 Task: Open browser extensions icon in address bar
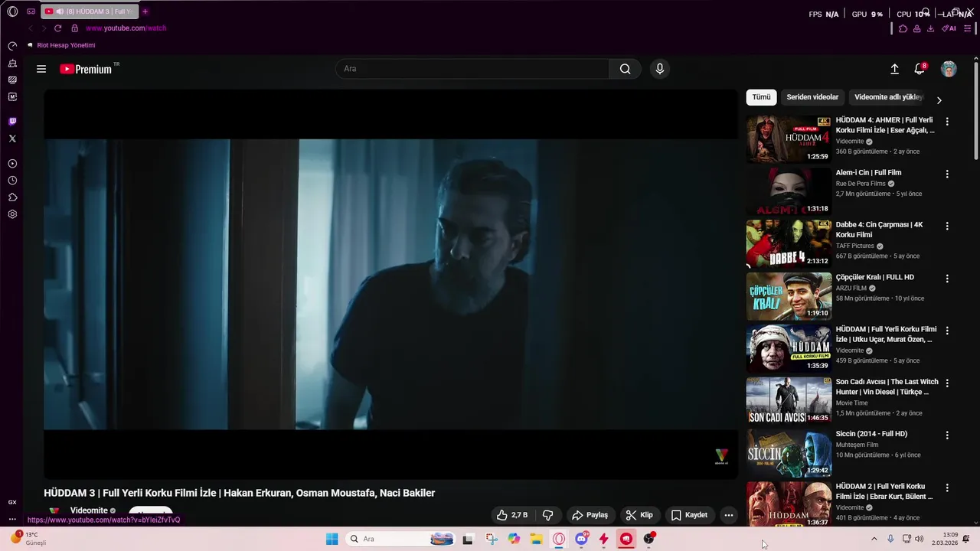point(903,28)
